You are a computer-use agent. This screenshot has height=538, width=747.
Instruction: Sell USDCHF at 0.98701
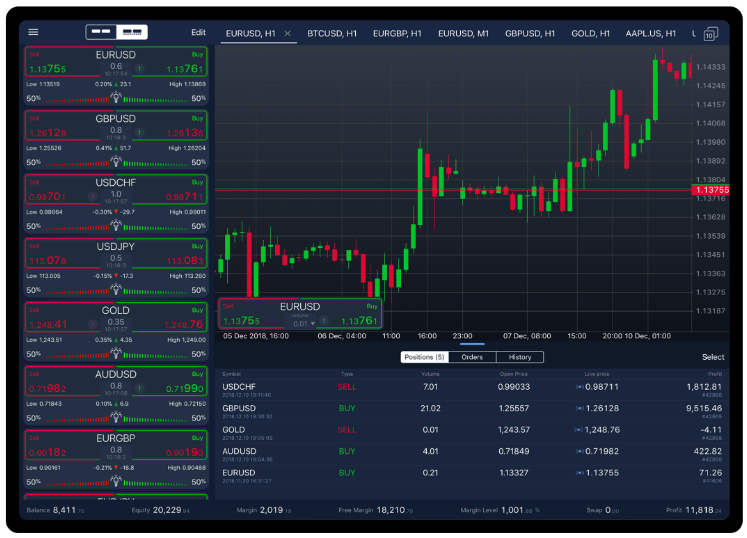[x=62, y=190]
